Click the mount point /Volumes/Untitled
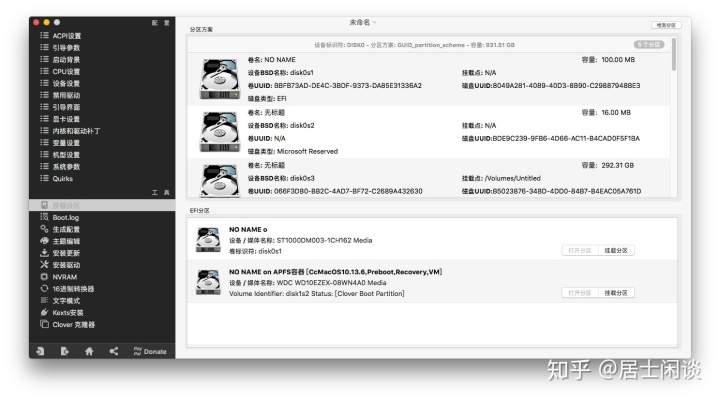Screen dimensions: 720x400 [513, 178]
